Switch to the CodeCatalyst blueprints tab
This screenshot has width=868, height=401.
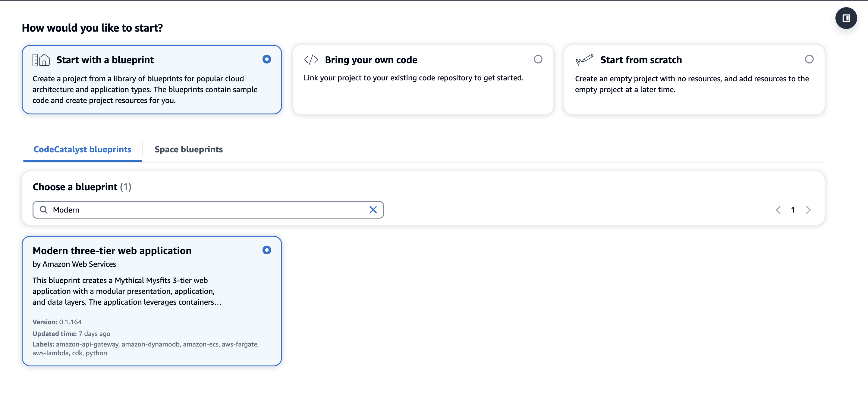82,149
